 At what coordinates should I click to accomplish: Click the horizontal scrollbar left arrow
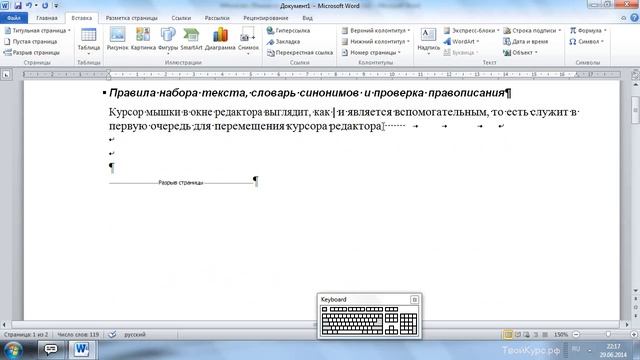tap(4, 325)
